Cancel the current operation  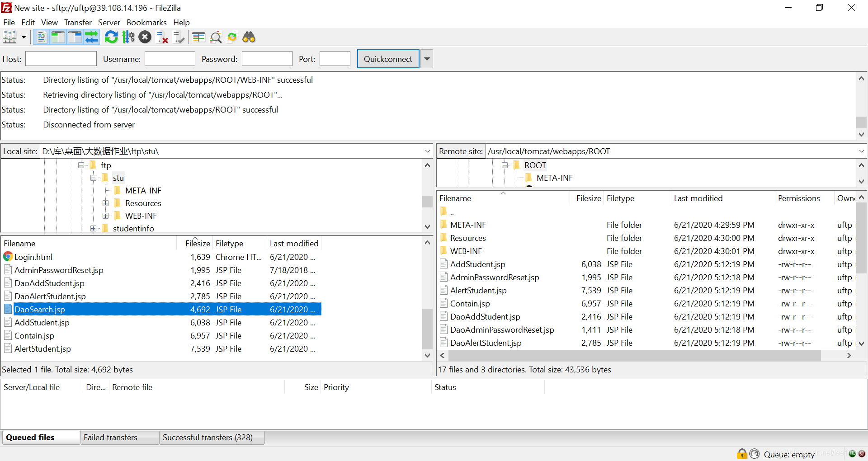(145, 37)
